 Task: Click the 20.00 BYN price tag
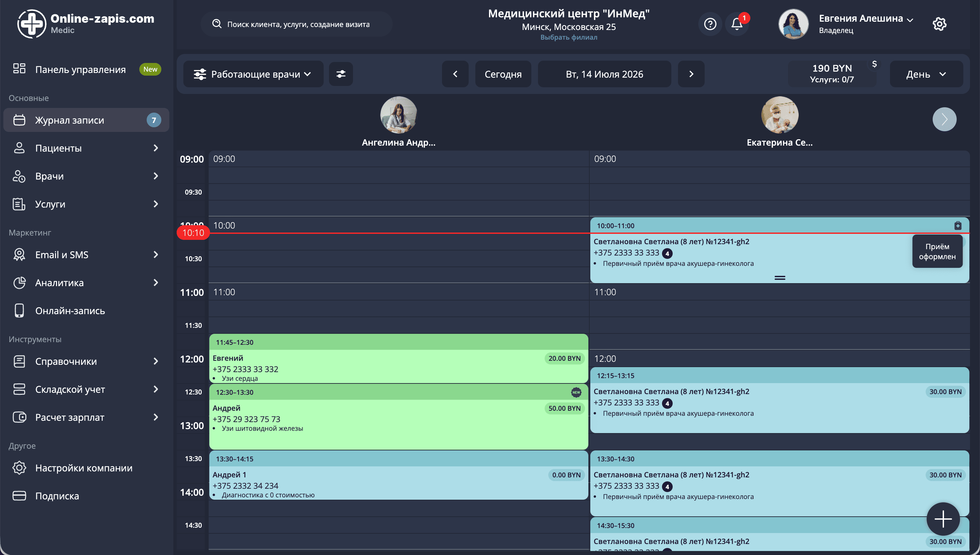[x=564, y=358]
